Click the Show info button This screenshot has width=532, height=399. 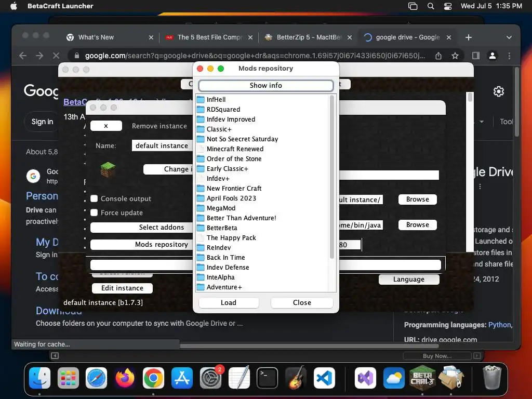(265, 86)
